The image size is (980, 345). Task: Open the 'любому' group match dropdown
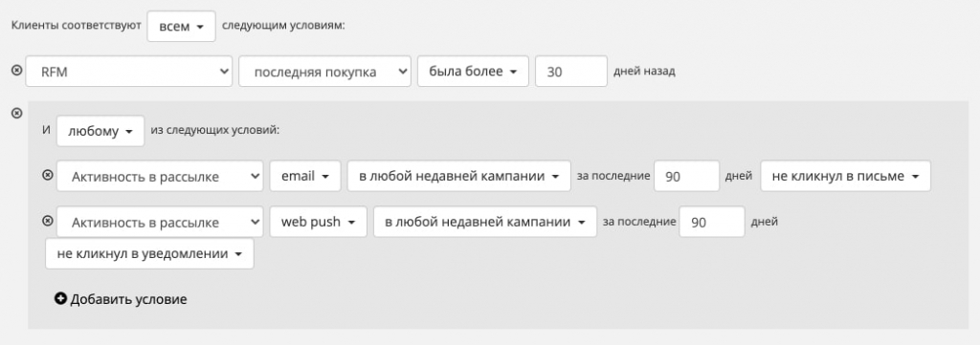[x=100, y=131]
